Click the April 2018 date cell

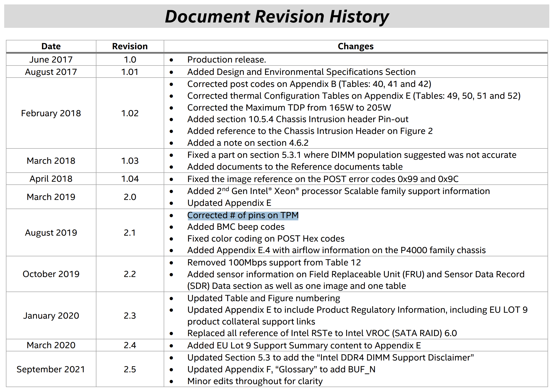point(51,179)
